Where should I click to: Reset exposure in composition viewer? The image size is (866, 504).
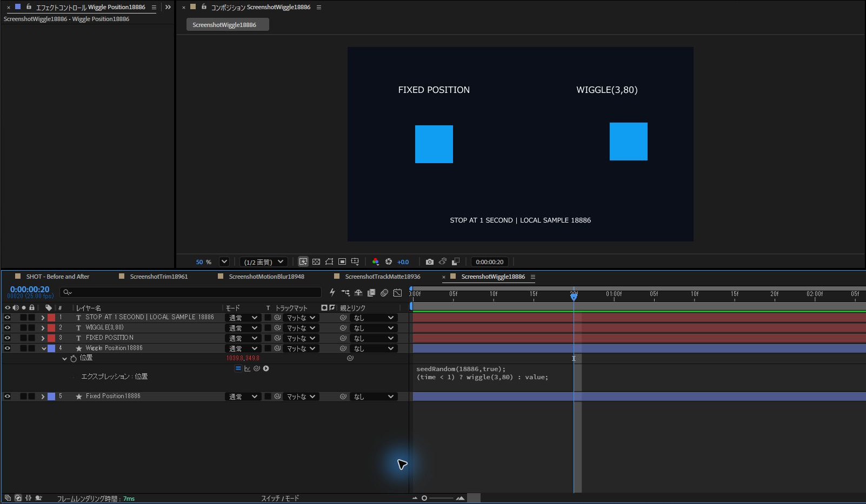(x=389, y=261)
